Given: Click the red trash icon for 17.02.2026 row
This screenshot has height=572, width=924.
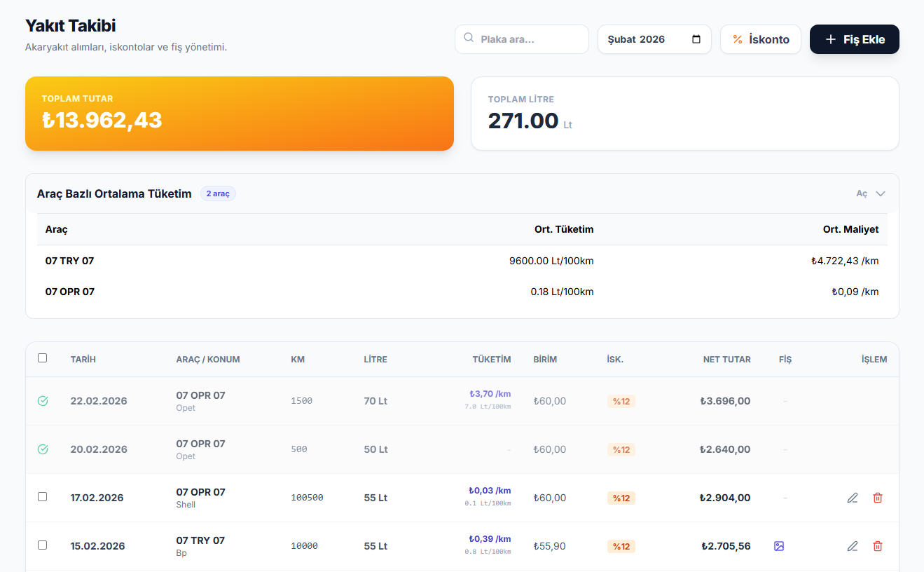Looking at the screenshot, I should pos(877,498).
